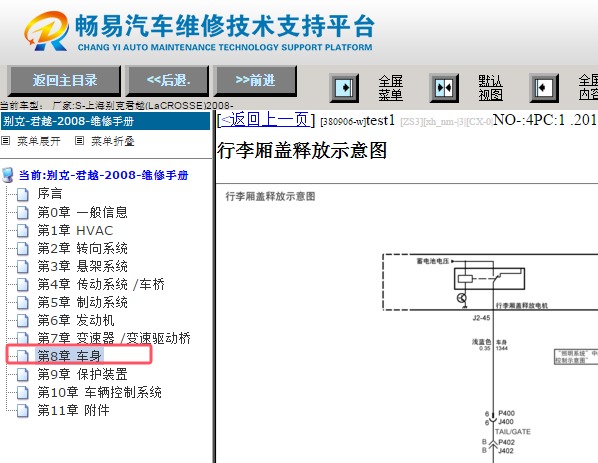Click the computer icon at tree root
Screen dimensions: 598x463
[8, 175]
